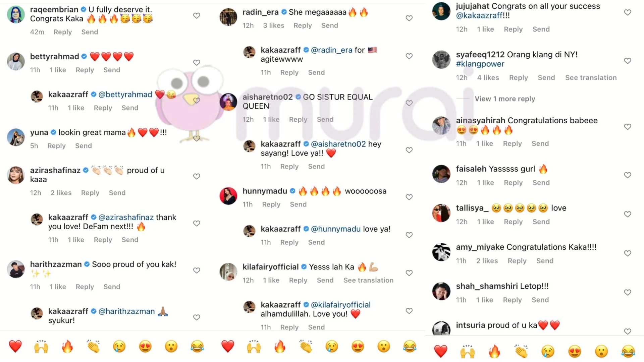The width and height of the screenshot is (644, 362).
Task: Show translation for syafeeq1212's comment
Action: tap(591, 78)
